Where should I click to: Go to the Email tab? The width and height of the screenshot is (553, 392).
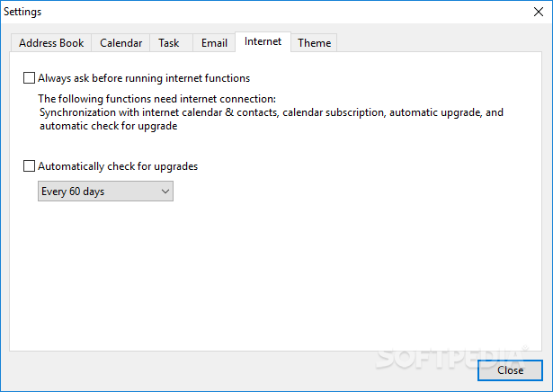click(214, 43)
